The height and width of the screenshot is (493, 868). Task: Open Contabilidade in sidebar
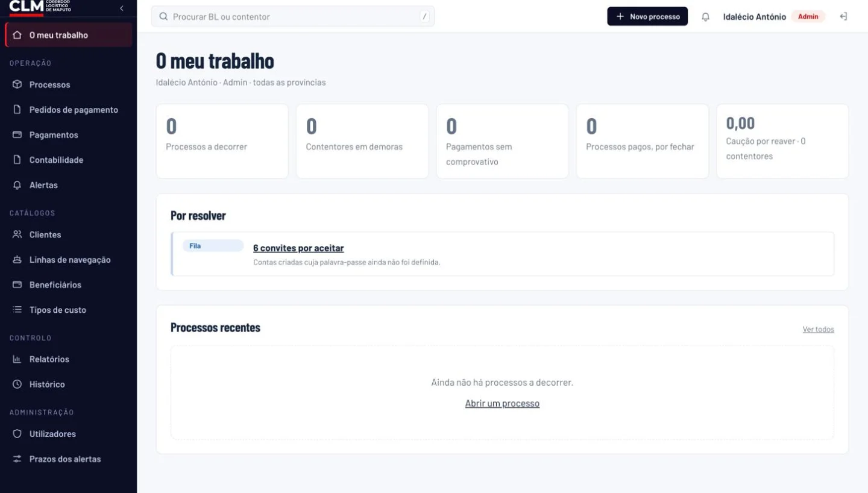[x=68, y=160]
